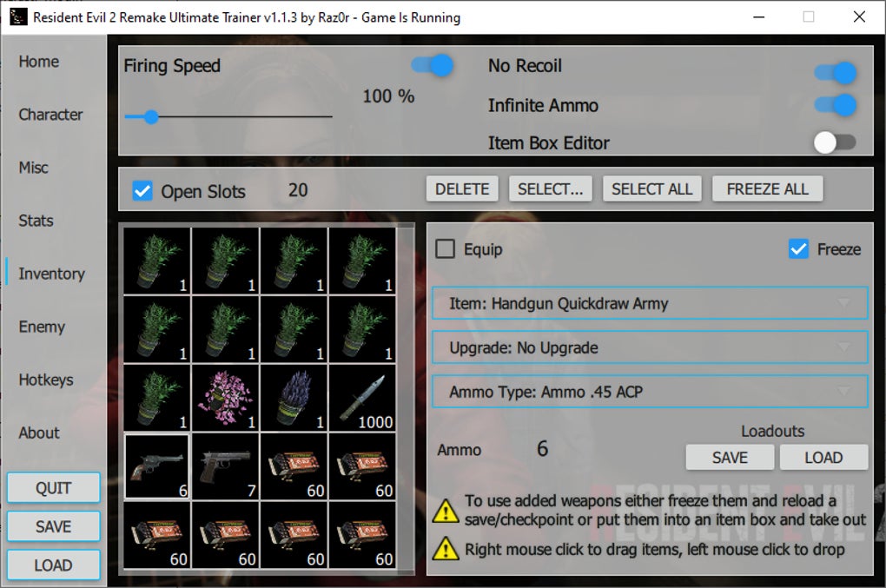886x588 pixels.
Task: Open the Enemy section
Action: 41,327
